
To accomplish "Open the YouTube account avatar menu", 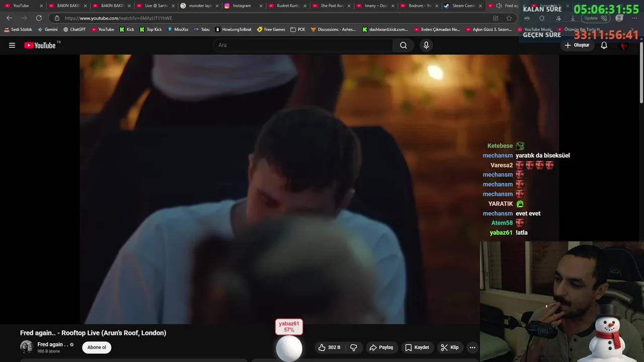I will coord(624,45).
